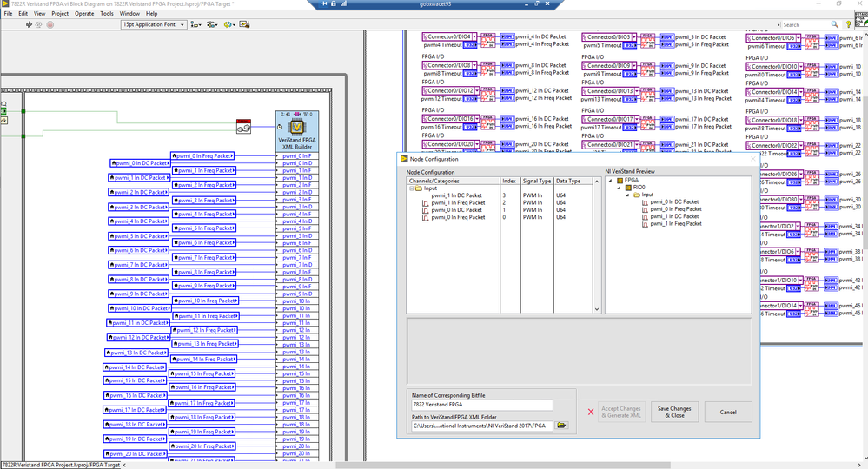Click the lock icon in remote session bar
Image resolution: width=868 pixels, height=469 pixels.
(x=334, y=3)
